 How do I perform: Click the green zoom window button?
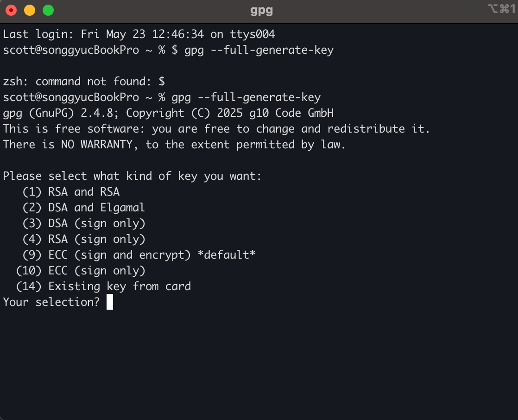click(x=48, y=10)
